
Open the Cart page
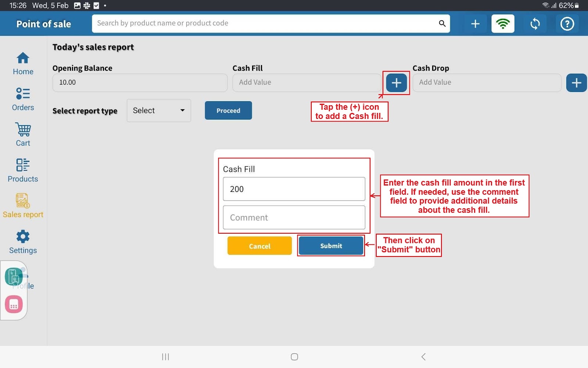tap(23, 135)
